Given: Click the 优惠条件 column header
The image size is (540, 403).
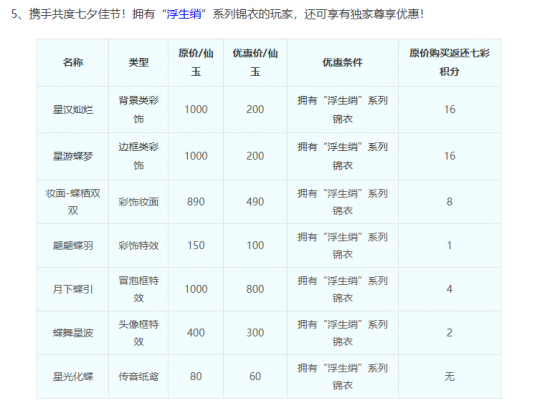Looking at the screenshot, I should click(343, 63).
